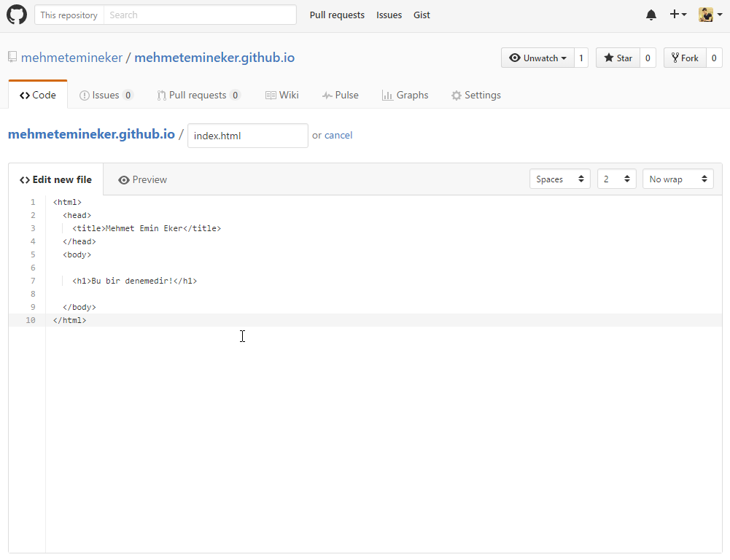730x560 pixels.
Task: Place cursor on the <title> line
Action: pyautogui.click(x=147, y=228)
